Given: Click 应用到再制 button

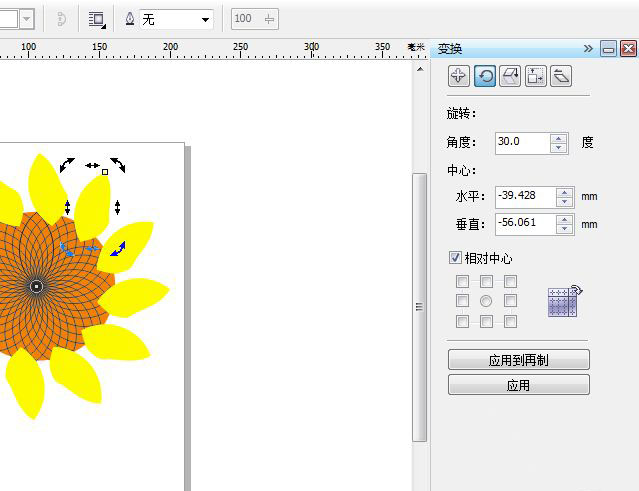Looking at the screenshot, I should pos(518,360).
